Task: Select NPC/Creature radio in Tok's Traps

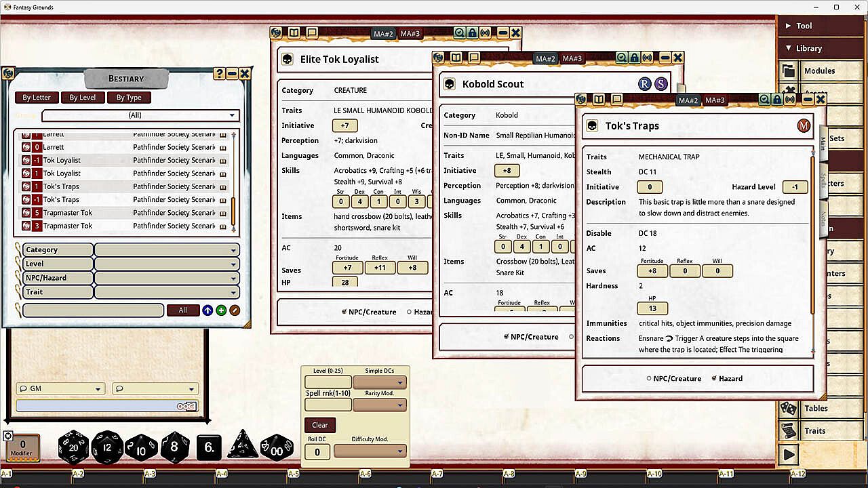Action: tap(649, 378)
